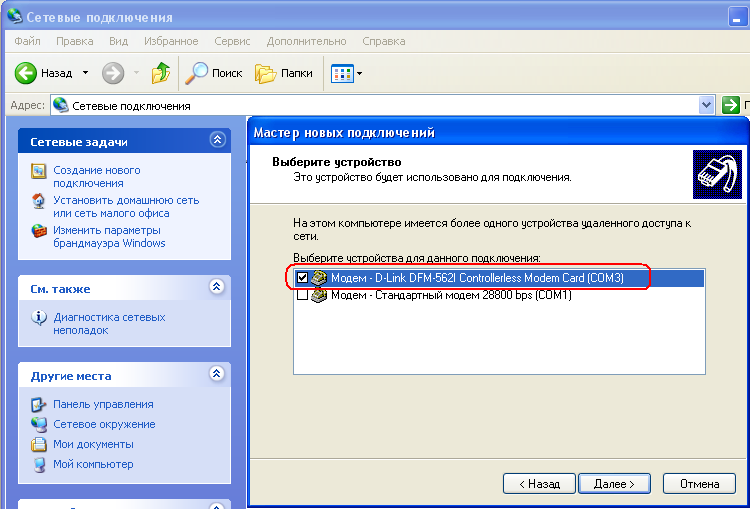
Task: Collapse the См. также panel
Action: click(217, 287)
